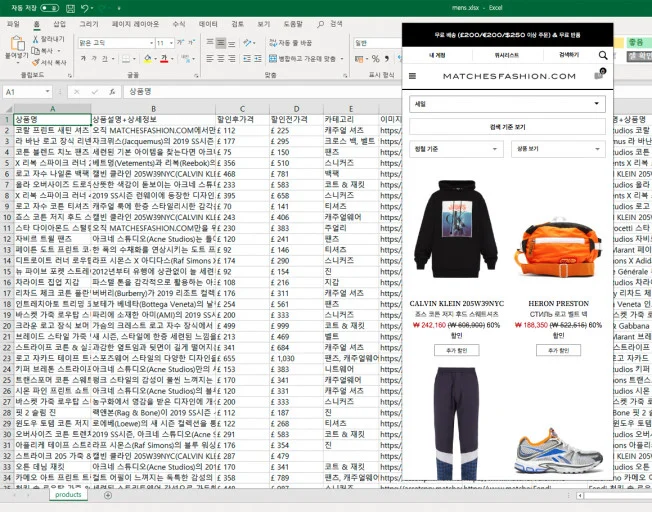
Task: Open the 세일 category dropdown
Action: coord(507,104)
